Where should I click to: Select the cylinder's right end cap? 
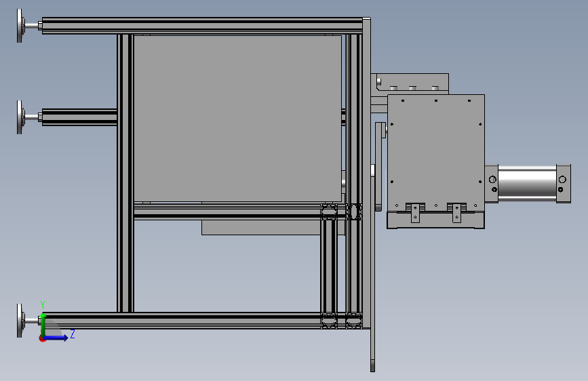click(x=564, y=184)
